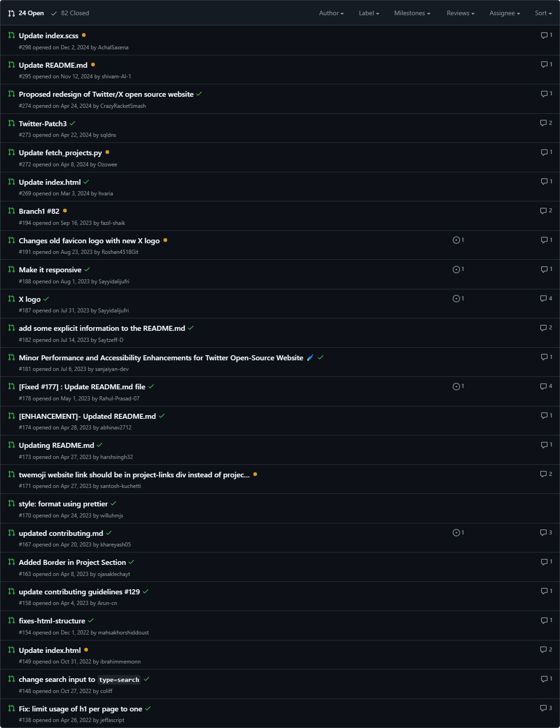Click pull request icon beside Make it responsive
The width and height of the screenshot is (560, 728).
pyautogui.click(x=12, y=269)
